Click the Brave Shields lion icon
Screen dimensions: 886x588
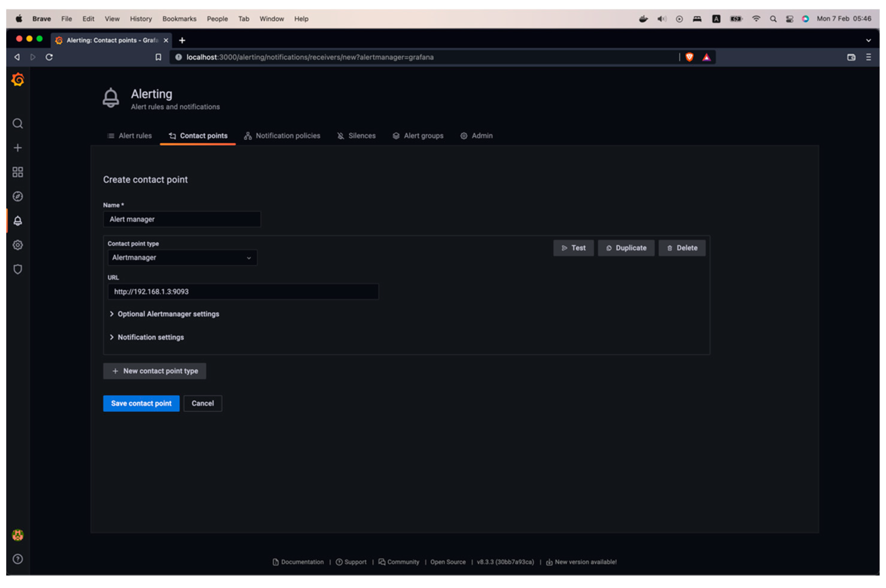click(690, 57)
